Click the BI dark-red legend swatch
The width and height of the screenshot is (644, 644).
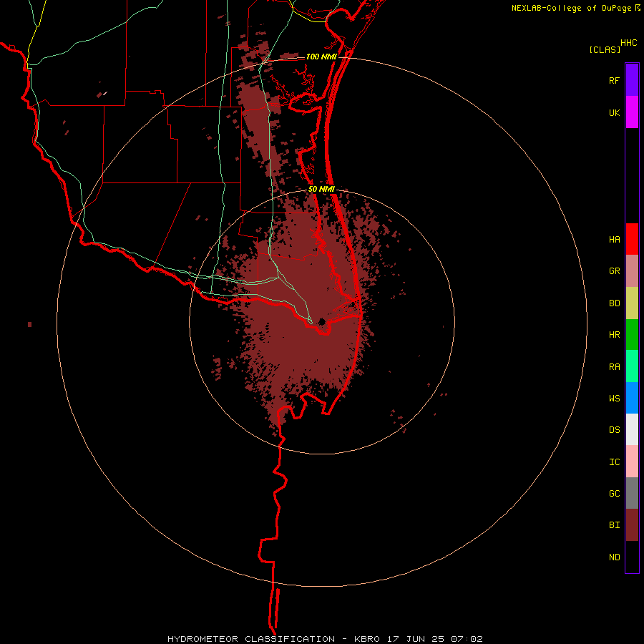[x=632, y=525]
